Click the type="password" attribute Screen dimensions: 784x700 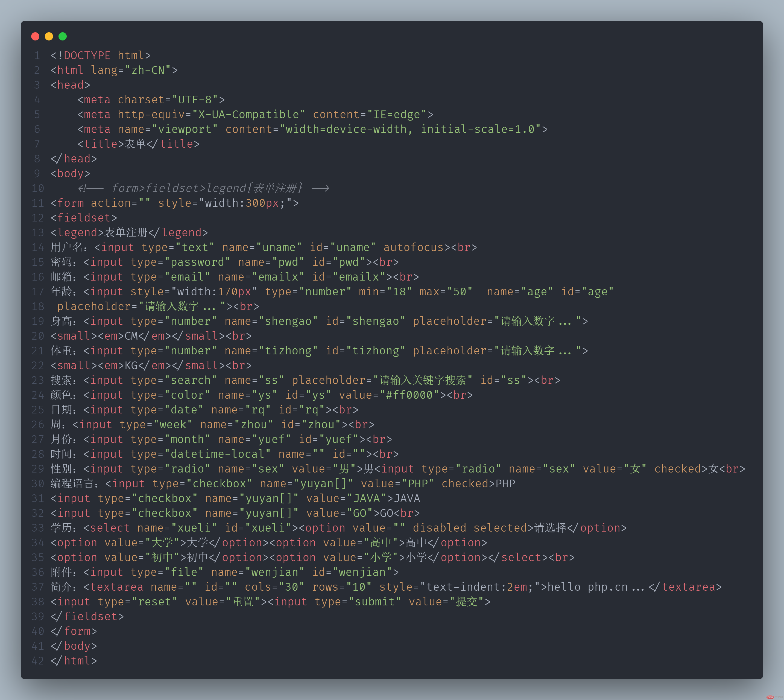[180, 262]
